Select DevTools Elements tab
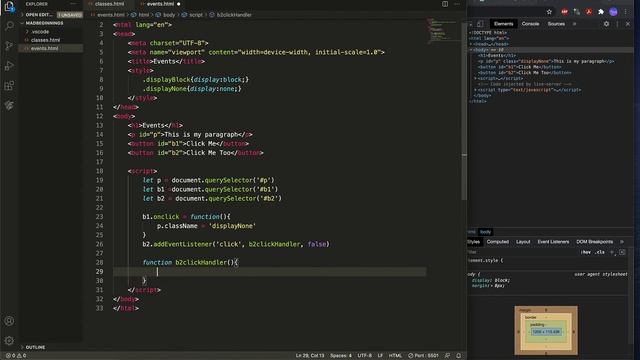640x360 pixels. [503, 24]
